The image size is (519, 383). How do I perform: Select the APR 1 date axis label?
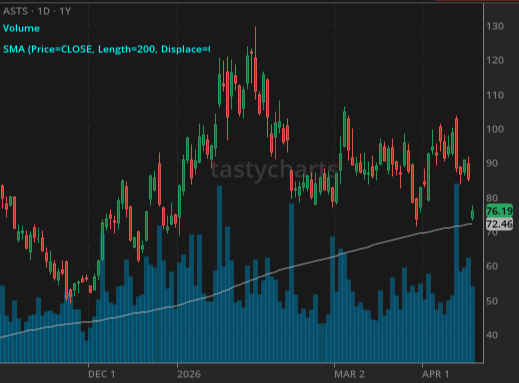436,374
